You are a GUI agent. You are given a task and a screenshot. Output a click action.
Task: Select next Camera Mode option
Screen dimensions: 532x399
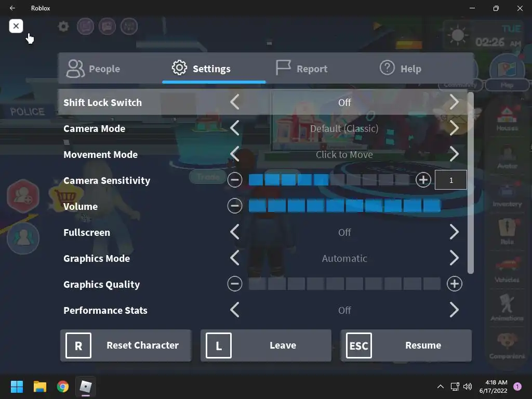click(x=454, y=128)
